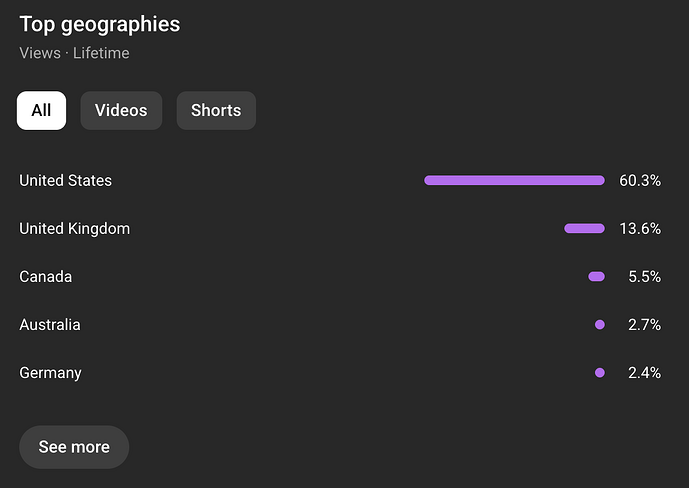Select the Canada row label

[46, 277]
